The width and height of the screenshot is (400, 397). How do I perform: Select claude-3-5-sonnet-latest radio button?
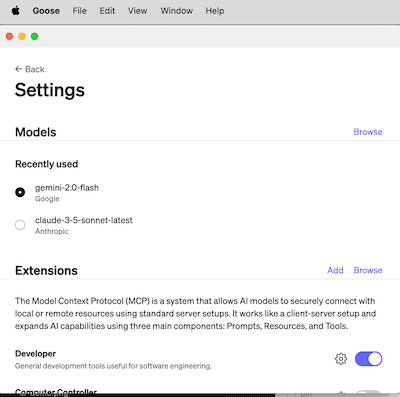tap(20, 225)
